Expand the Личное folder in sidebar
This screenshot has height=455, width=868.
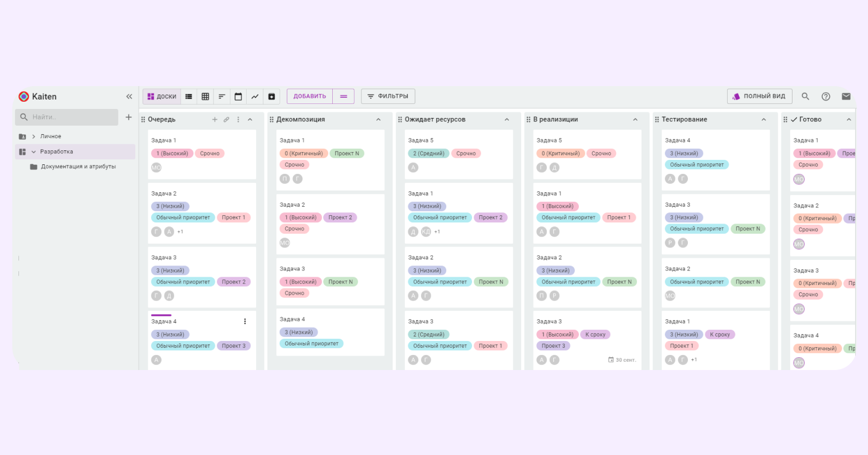[34, 136]
